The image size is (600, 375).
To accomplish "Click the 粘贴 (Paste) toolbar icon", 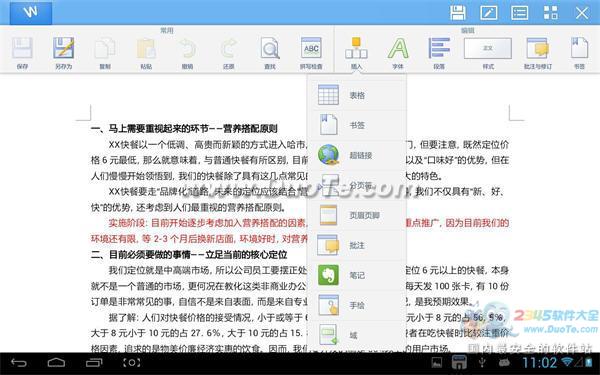I will (x=146, y=53).
